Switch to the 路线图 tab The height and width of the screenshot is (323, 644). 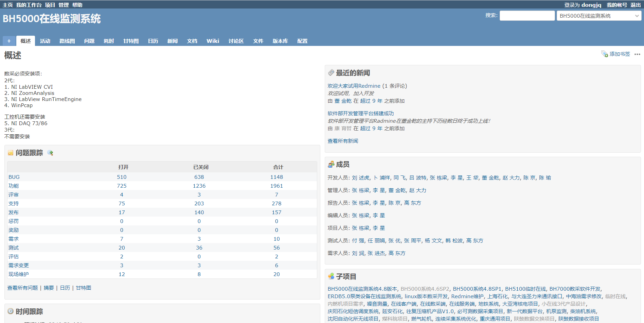[x=67, y=41]
